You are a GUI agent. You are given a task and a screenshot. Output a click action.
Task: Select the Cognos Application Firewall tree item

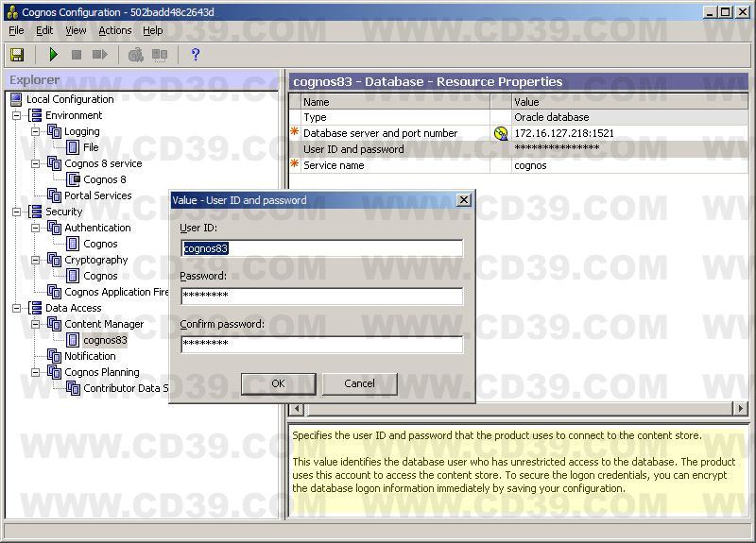(x=116, y=292)
